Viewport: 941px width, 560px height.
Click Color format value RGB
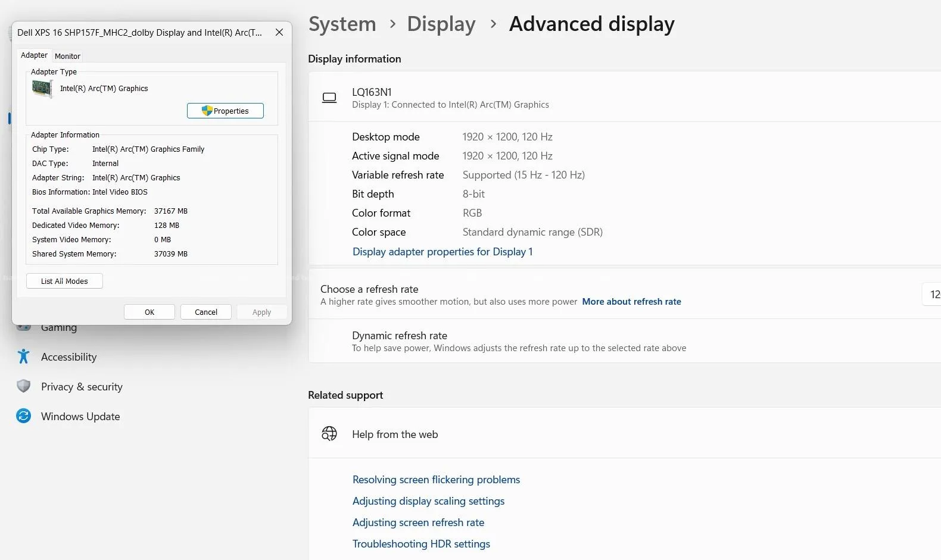[472, 213]
